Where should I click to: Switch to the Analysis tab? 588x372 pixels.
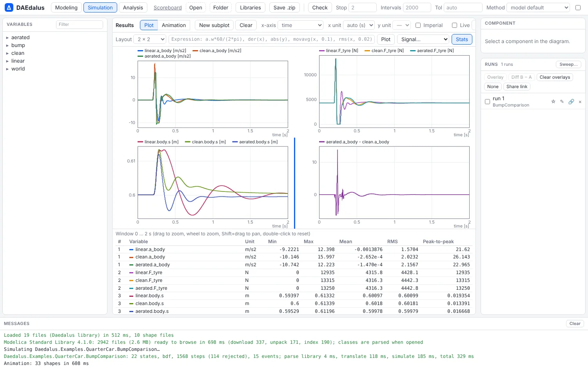133,7
